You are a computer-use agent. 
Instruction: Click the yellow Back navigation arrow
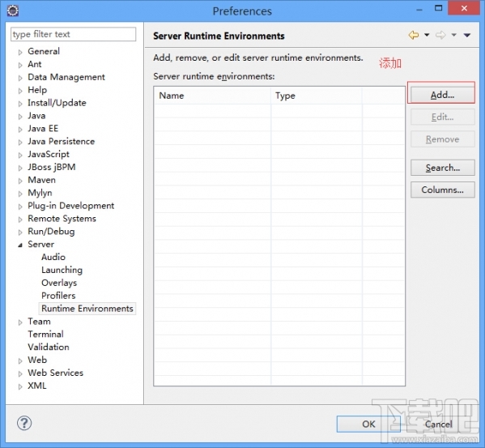pos(414,36)
